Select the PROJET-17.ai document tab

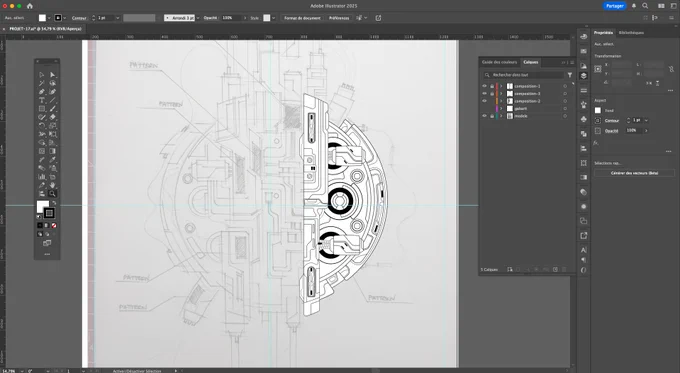pyautogui.click(x=45, y=29)
